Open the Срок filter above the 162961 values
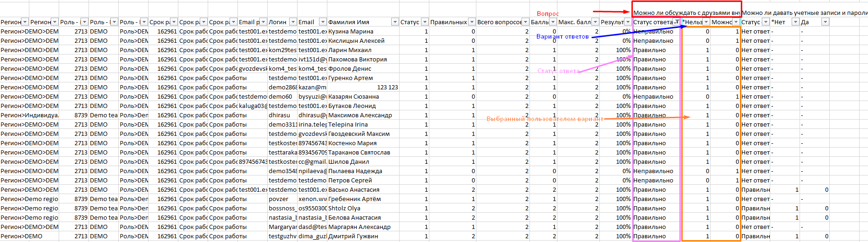The image size is (868, 242). point(174,22)
